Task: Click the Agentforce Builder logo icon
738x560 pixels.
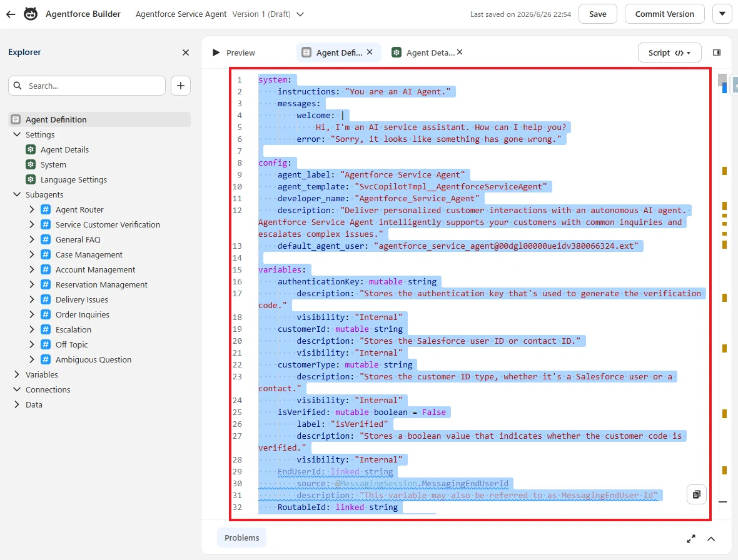Action: pos(31,14)
